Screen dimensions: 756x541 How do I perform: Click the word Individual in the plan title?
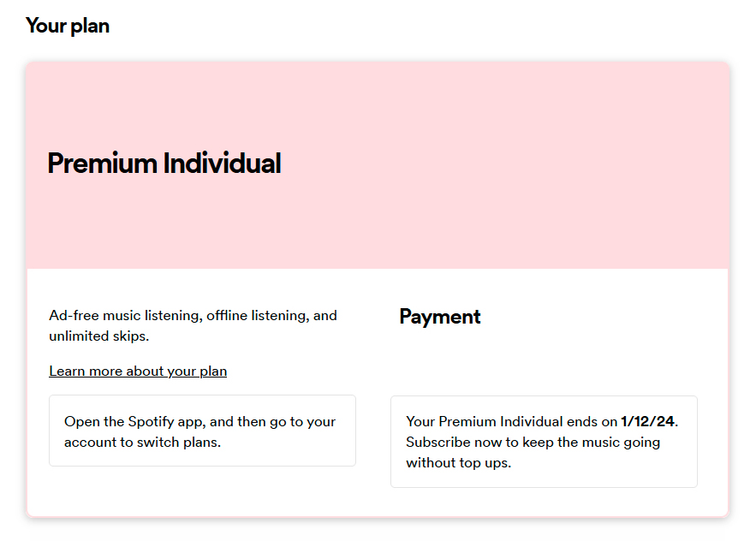point(223,163)
